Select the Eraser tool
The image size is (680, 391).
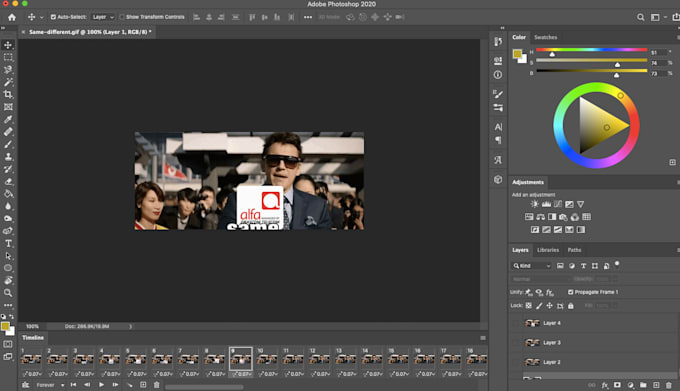8,182
